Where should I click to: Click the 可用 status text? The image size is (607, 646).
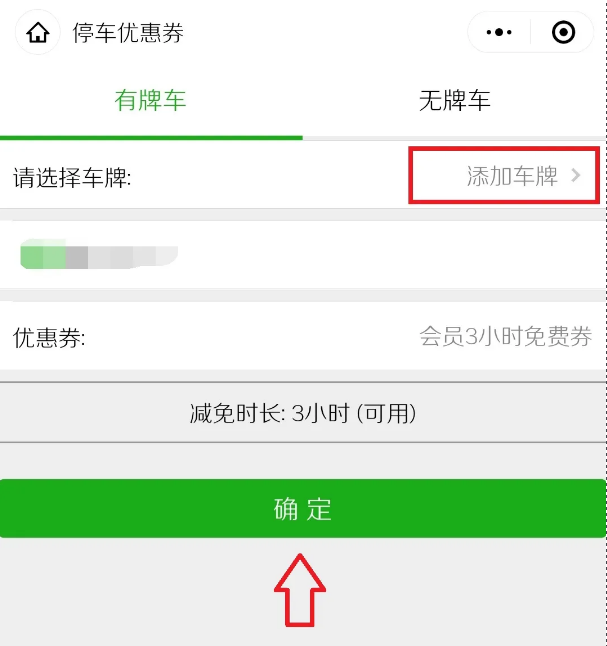tap(387, 413)
